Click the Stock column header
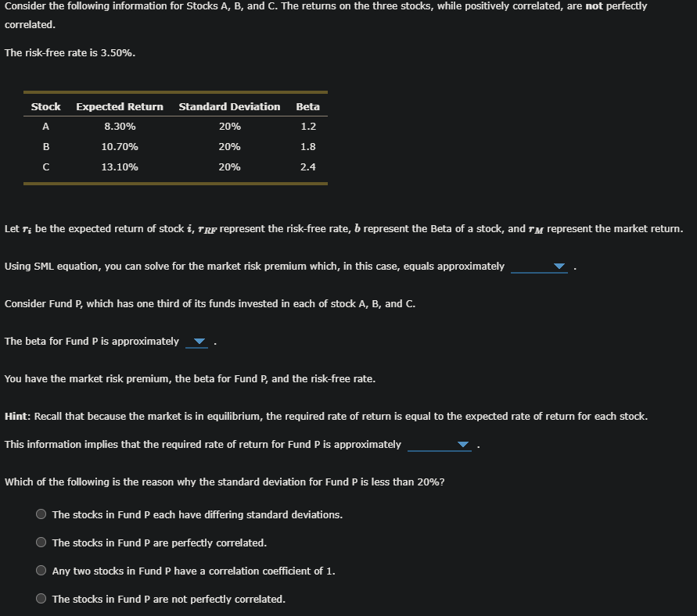Image resolution: width=697 pixels, height=616 pixels. pyautogui.click(x=45, y=106)
